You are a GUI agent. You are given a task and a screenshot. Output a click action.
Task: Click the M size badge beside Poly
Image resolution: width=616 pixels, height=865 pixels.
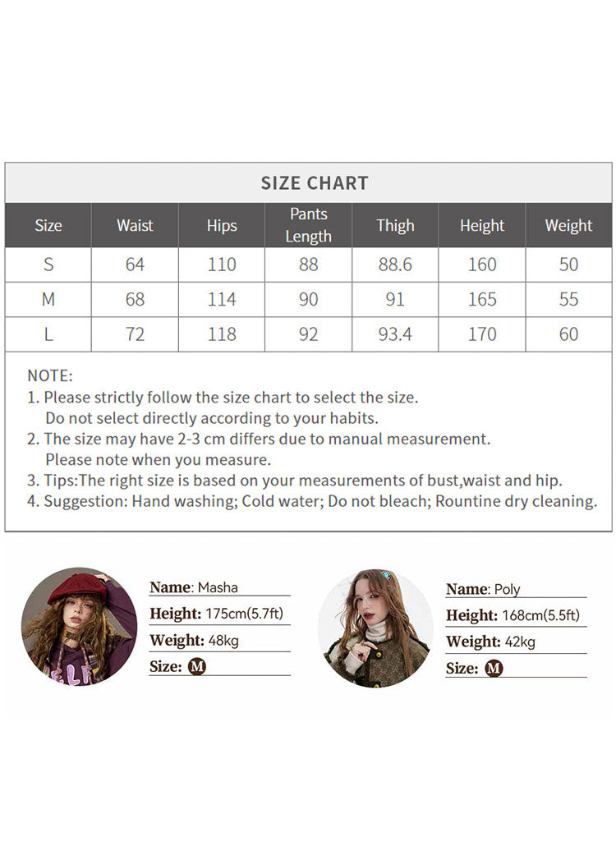pos(494,668)
